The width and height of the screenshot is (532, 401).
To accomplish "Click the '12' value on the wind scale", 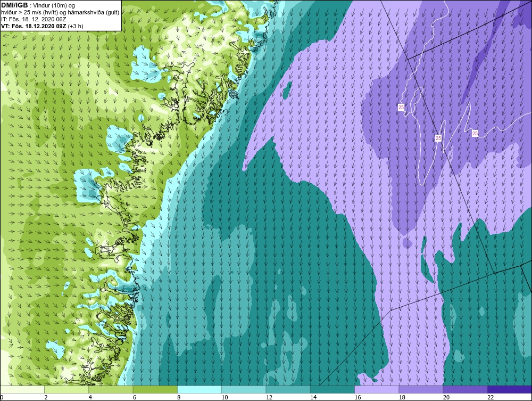I will click(x=269, y=397).
